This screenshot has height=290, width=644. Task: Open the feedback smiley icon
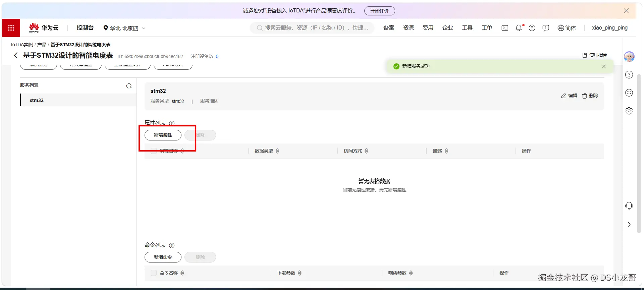tap(629, 93)
